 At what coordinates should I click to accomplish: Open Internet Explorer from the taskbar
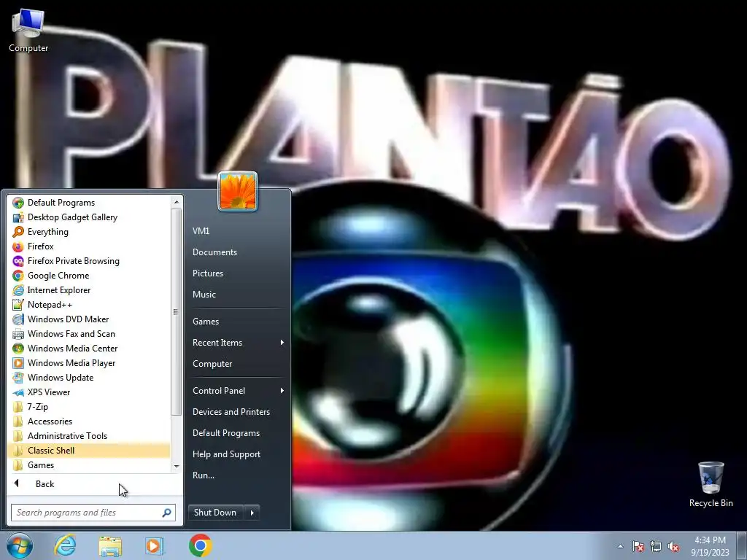coord(65,545)
